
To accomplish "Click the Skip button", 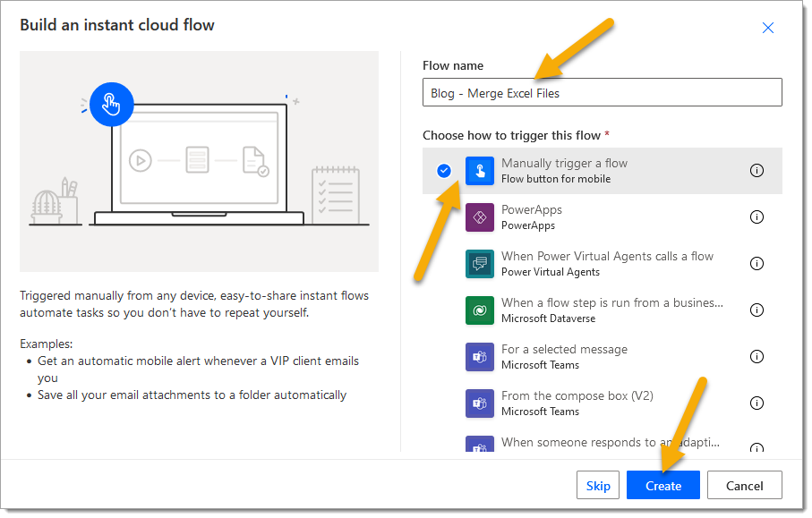I will tap(598, 486).
